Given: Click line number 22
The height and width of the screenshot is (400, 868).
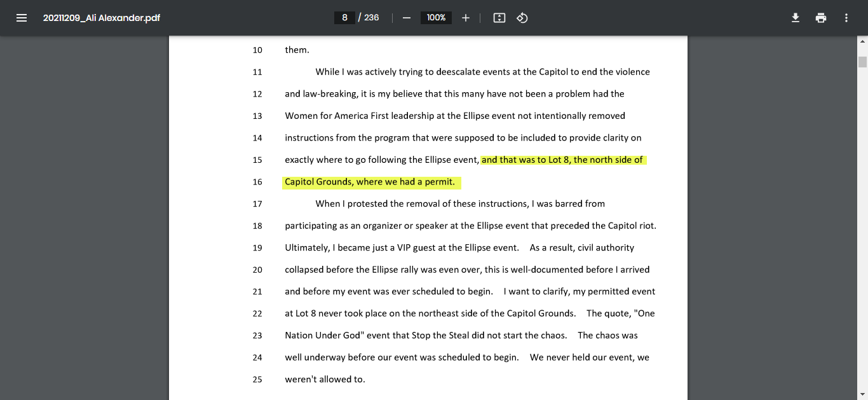Looking at the screenshot, I should pos(257,314).
